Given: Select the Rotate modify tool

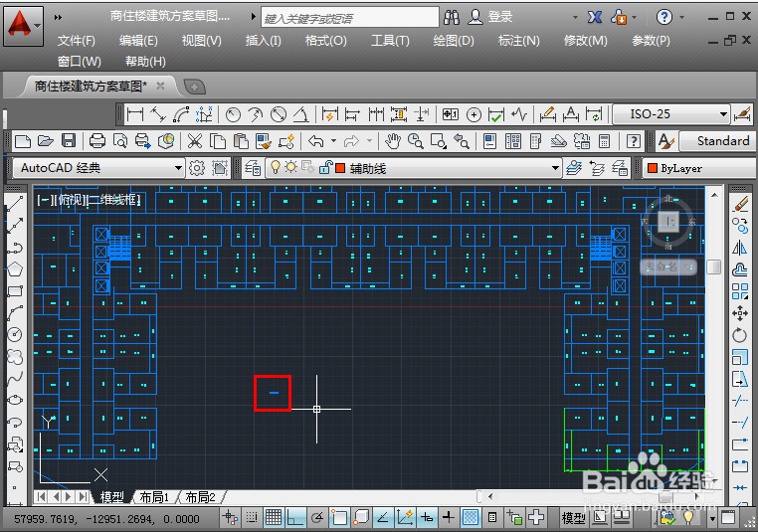Looking at the screenshot, I should coord(740,335).
